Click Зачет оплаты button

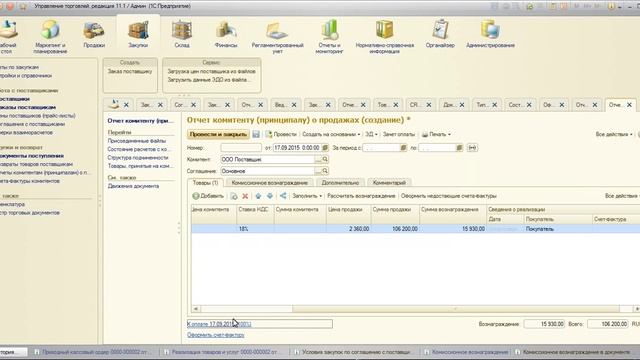pos(399,134)
